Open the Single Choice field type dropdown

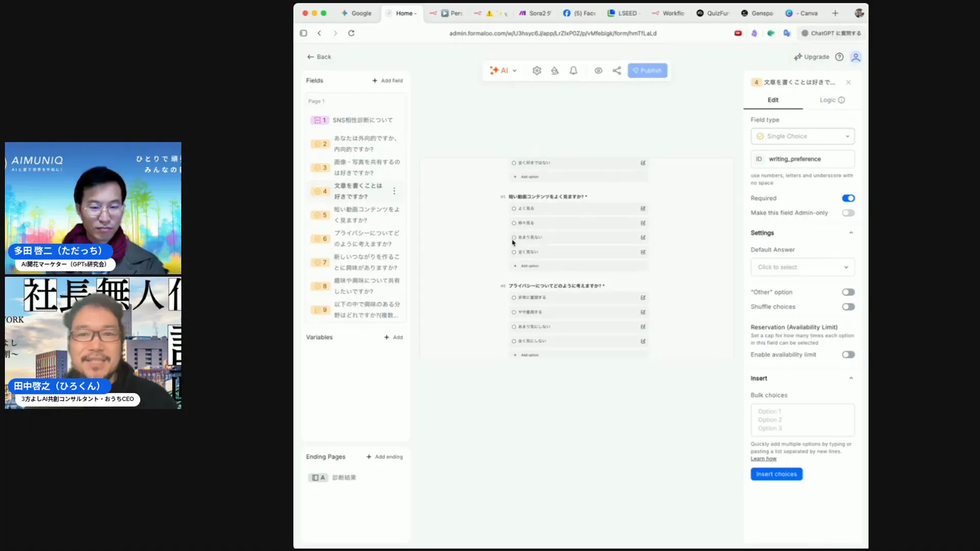click(x=802, y=136)
